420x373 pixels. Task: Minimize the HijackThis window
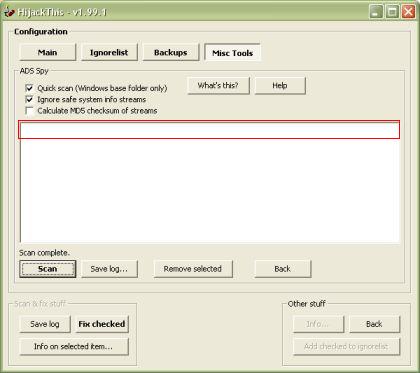tap(376, 12)
